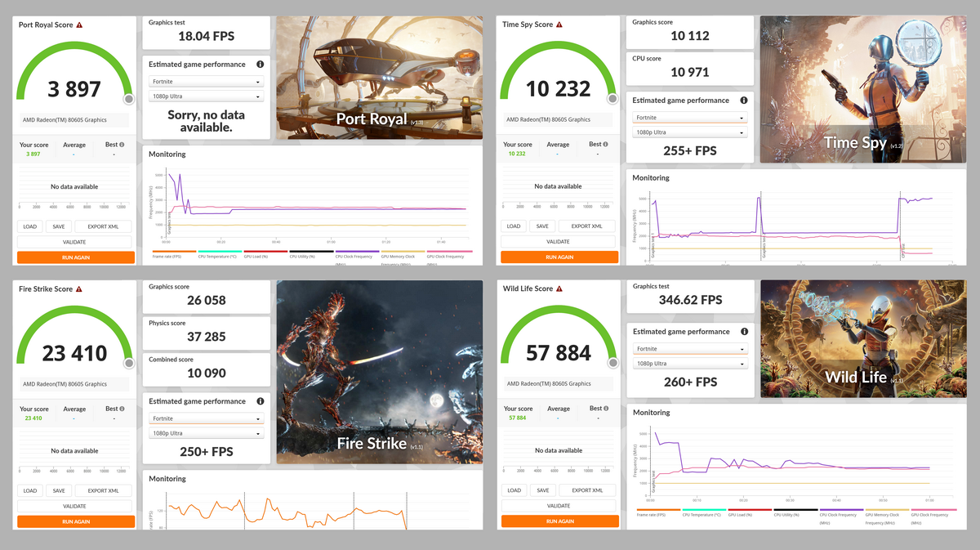The width and height of the screenshot is (980, 550).
Task: Toggle CPU Temperature series in Port Royal monitoring
Action: [x=220, y=254]
